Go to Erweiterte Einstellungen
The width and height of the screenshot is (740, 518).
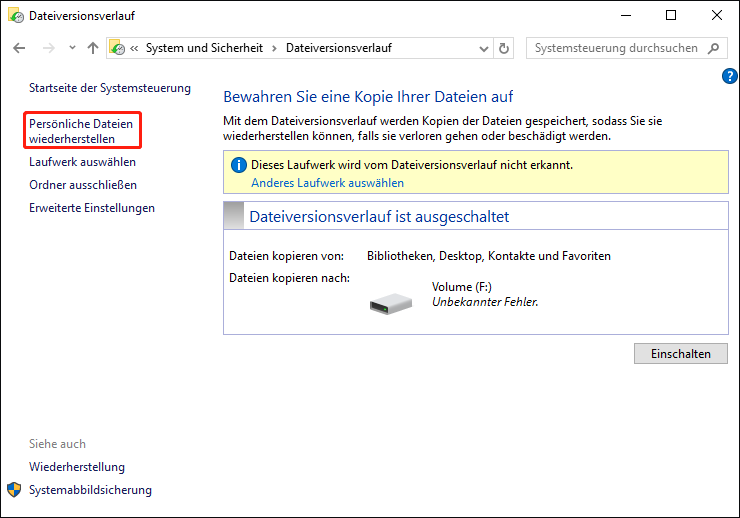[x=92, y=208]
